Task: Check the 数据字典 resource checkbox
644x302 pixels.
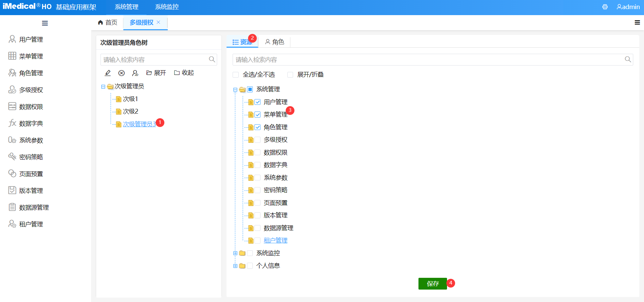Action: (257, 165)
